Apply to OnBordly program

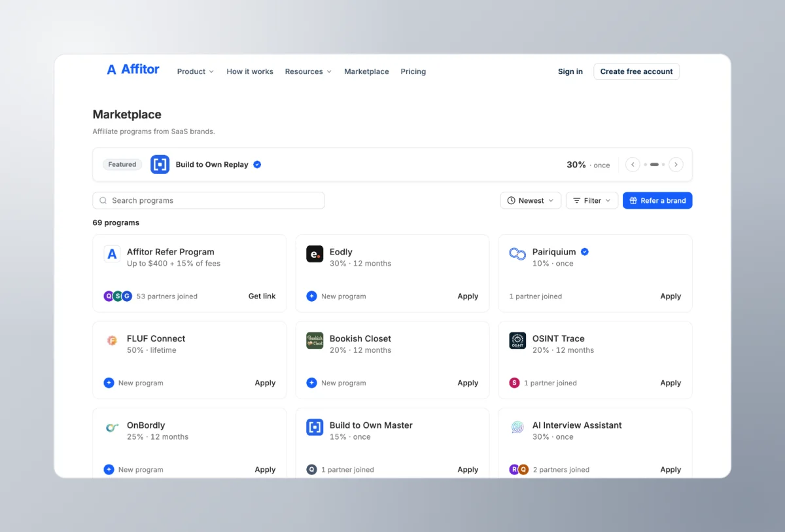click(265, 470)
